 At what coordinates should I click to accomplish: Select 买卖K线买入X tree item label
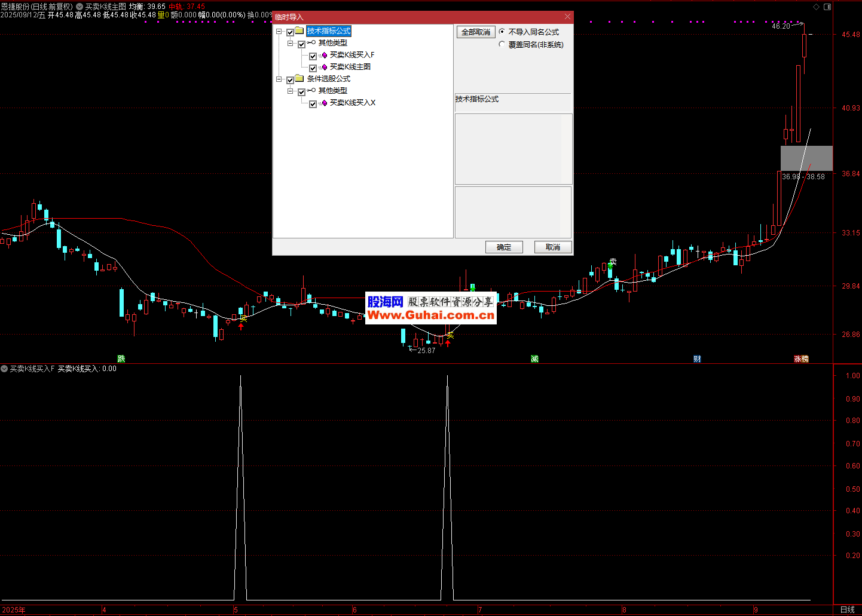coord(353,103)
